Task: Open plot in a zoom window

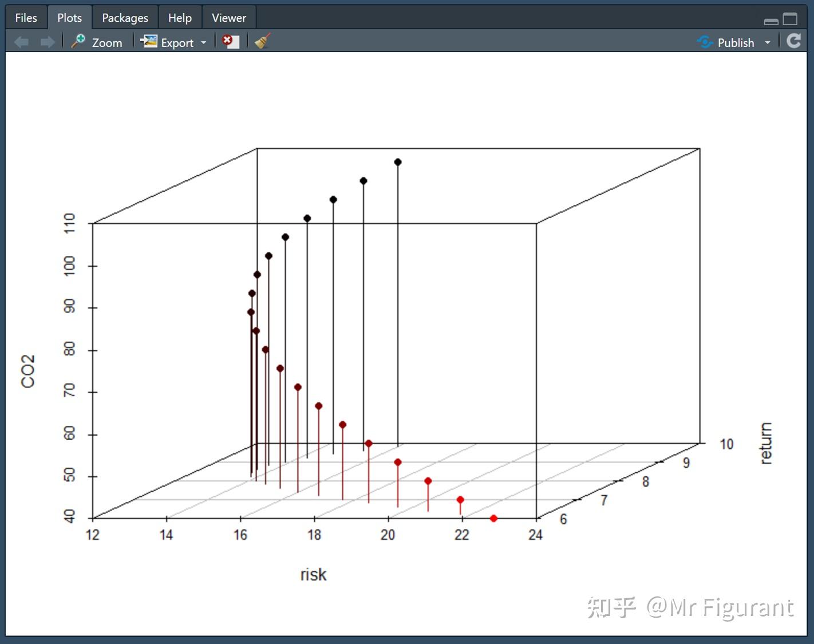Action: pyautogui.click(x=97, y=41)
